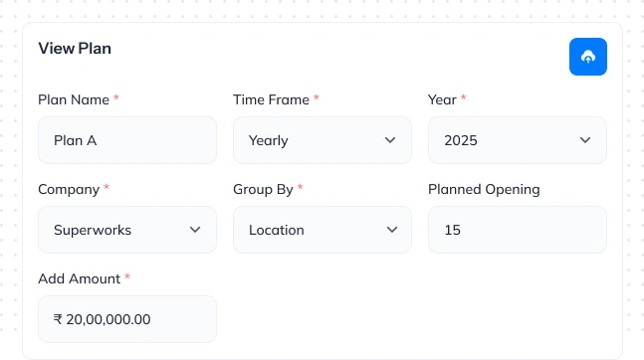644x360 pixels.
Task: Open the Year dropdown showing 2025
Action: [x=518, y=140]
